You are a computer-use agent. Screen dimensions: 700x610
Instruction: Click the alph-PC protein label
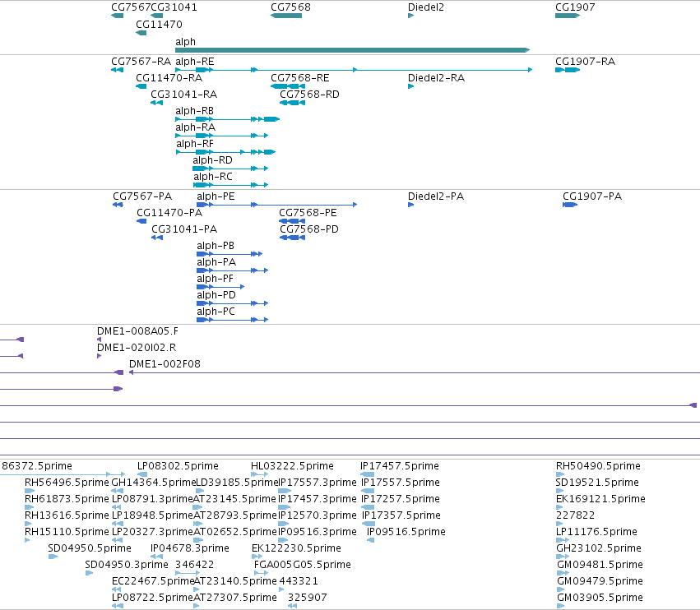pyautogui.click(x=216, y=312)
